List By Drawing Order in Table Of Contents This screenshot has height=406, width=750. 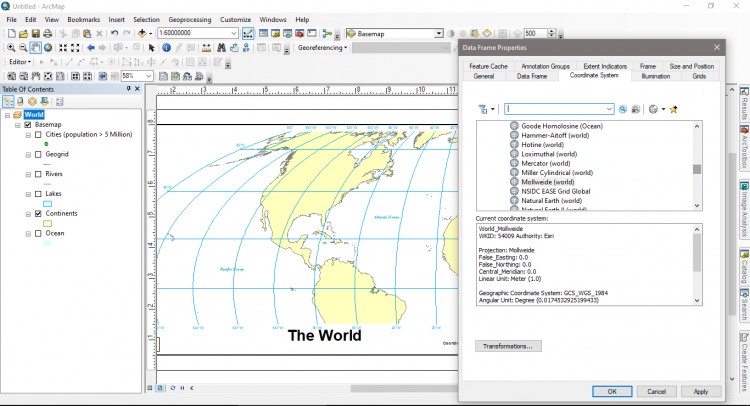point(8,101)
